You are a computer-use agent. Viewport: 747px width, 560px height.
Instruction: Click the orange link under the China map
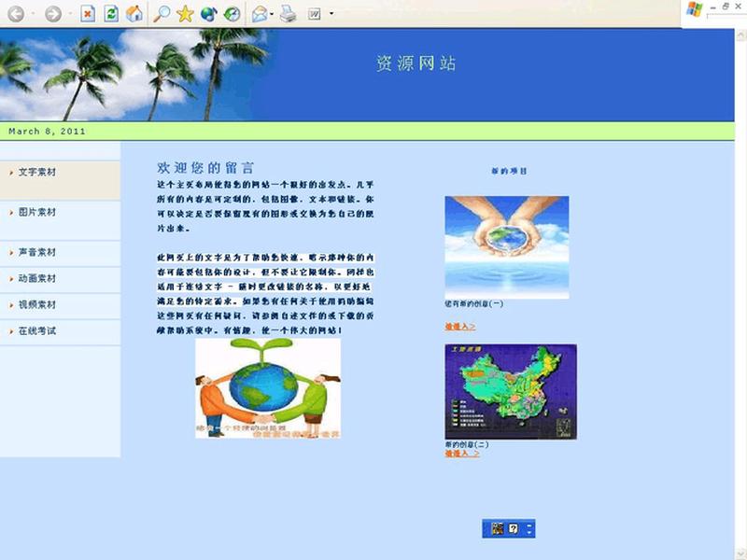462,454
